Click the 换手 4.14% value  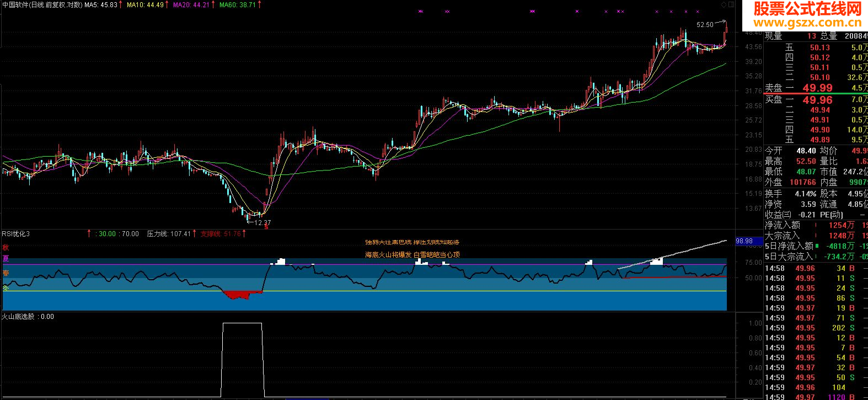806,194
